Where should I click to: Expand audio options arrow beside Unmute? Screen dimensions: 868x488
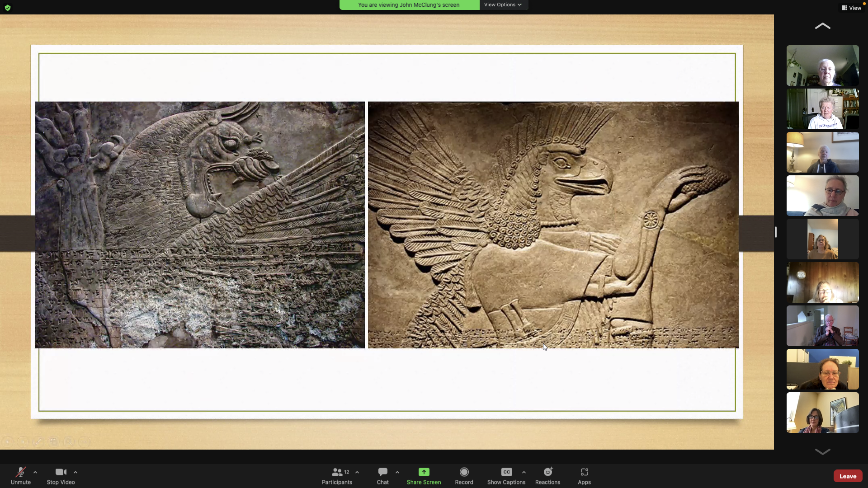coord(35,472)
